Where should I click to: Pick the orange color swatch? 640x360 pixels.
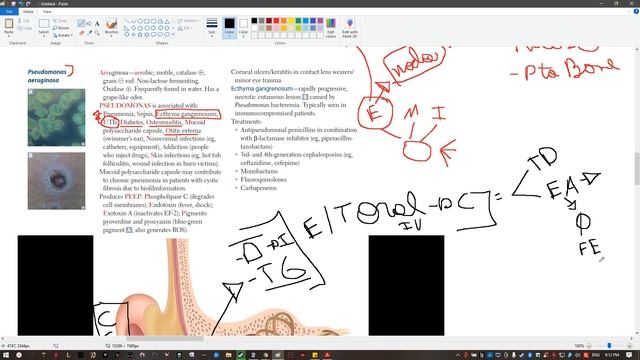tap(284, 21)
